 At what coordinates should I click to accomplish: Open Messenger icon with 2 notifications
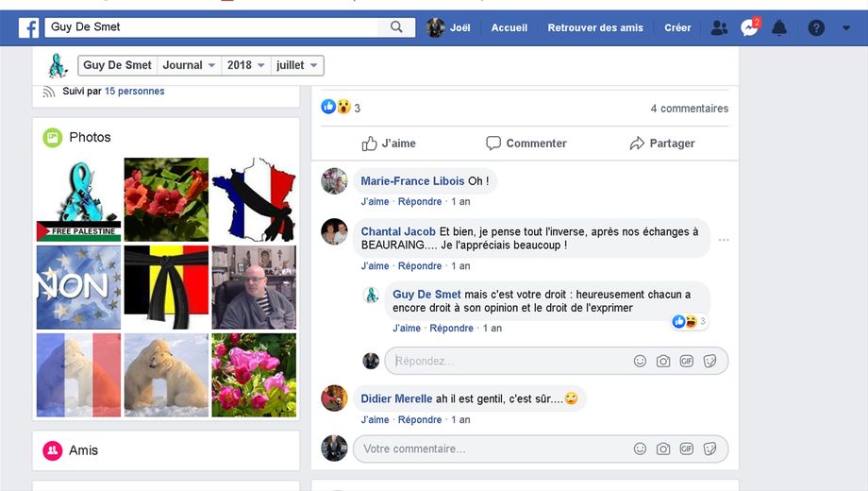749,27
